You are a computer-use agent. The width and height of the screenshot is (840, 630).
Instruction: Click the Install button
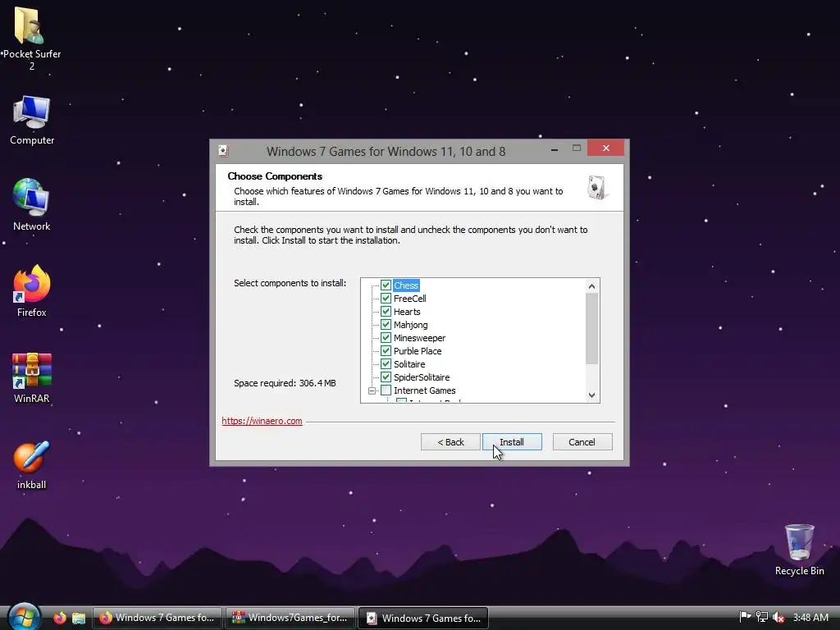click(x=512, y=442)
